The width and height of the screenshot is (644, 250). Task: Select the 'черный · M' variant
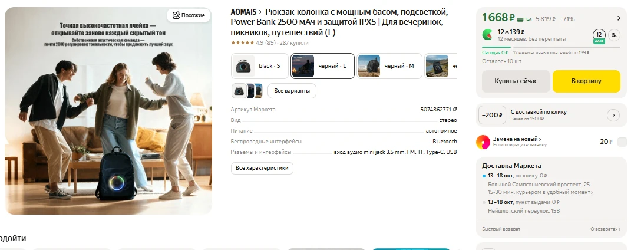pos(389,66)
